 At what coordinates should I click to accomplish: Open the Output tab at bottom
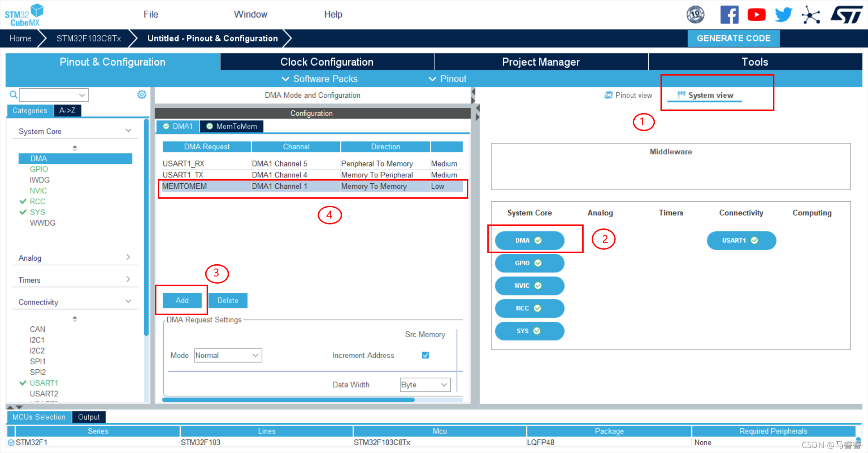point(89,417)
